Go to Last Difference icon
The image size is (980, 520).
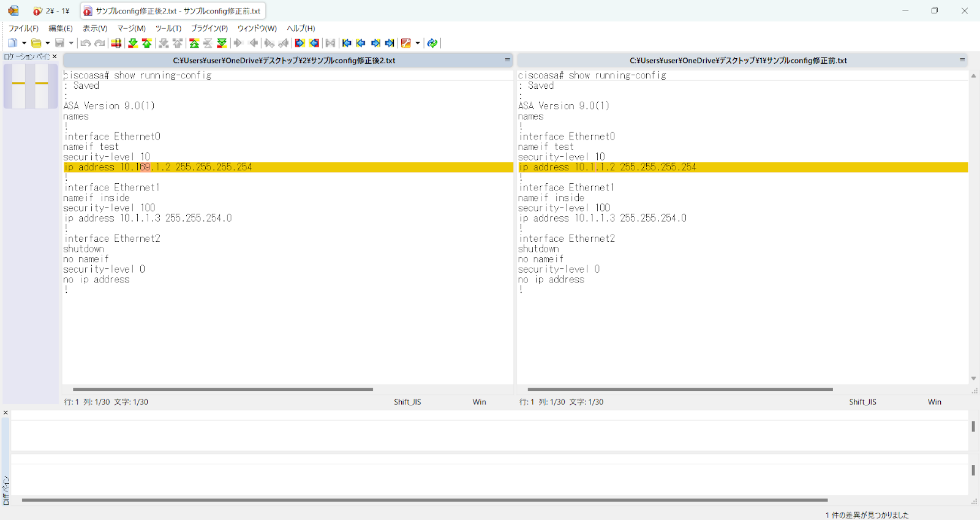point(222,43)
